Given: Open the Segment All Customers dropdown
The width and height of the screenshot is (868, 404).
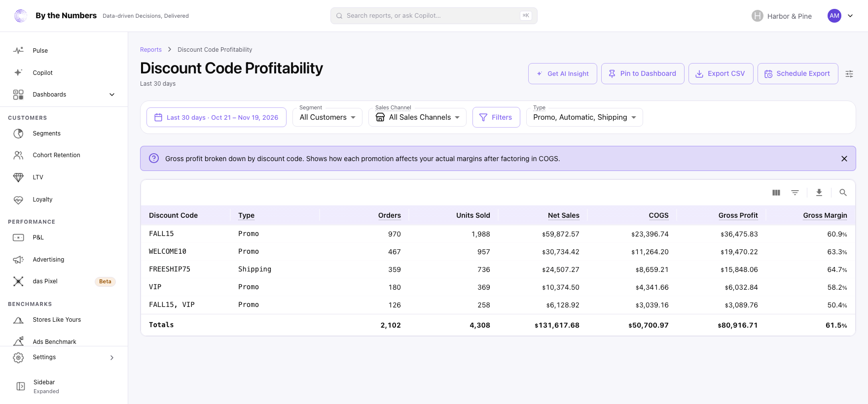Looking at the screenshot, I should click(327, 117).
